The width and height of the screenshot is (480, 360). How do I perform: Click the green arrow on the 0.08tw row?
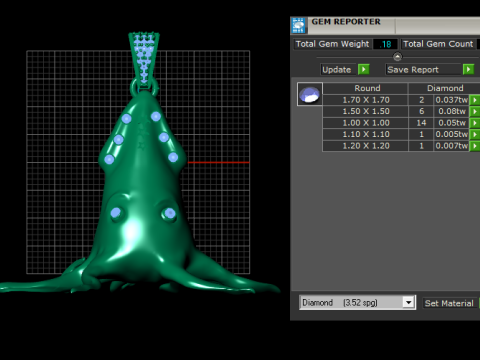click(475, 111)
